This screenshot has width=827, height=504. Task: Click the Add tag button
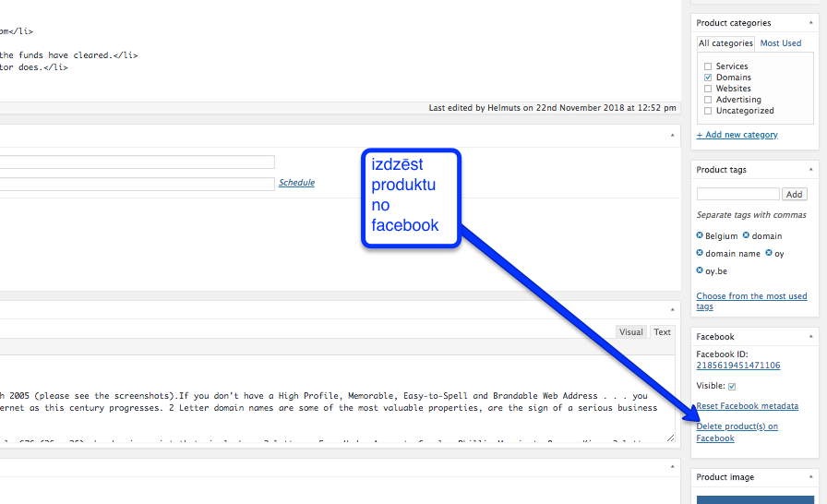(x=795, y=194)
